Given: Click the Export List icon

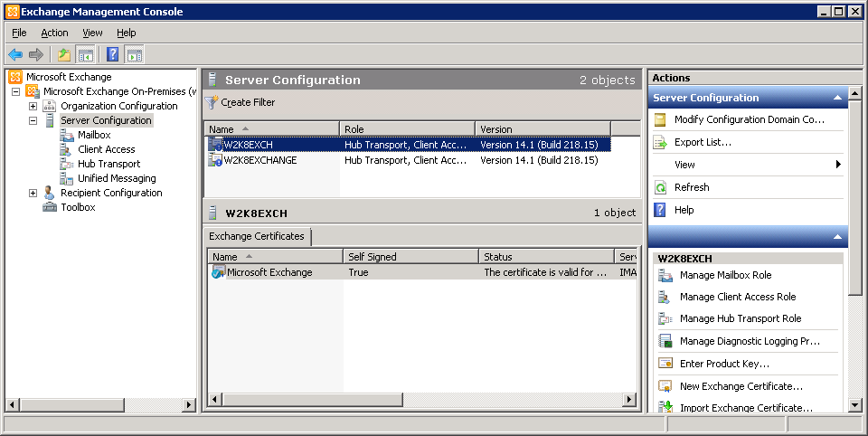Looking at the screenshot, I should 660,143.
